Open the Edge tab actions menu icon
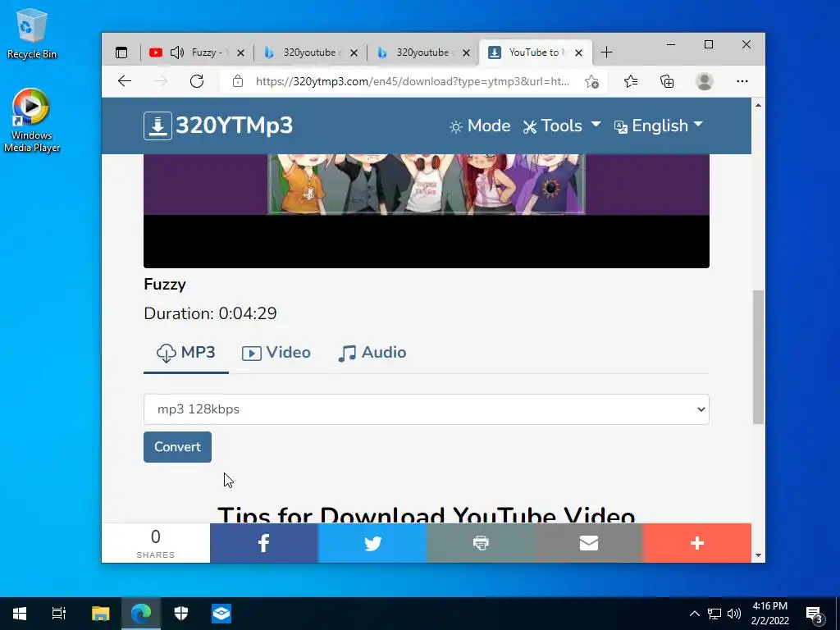The height and width of the screenshot is (630, 840). pyautogui.click(x=121, y=52)
